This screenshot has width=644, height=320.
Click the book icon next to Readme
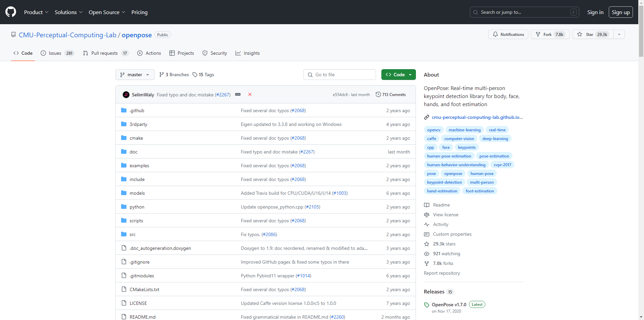pyautogui.click(x=427, y=205)
